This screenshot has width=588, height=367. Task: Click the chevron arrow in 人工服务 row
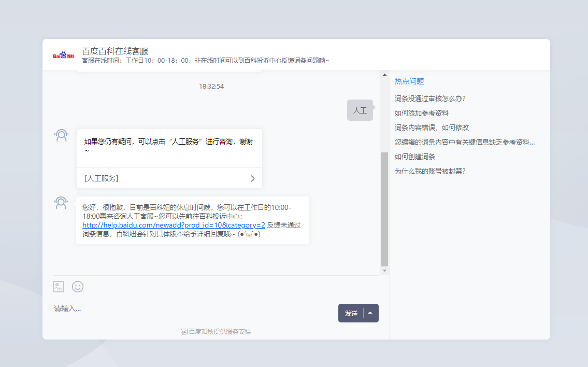tap(252, 179)
